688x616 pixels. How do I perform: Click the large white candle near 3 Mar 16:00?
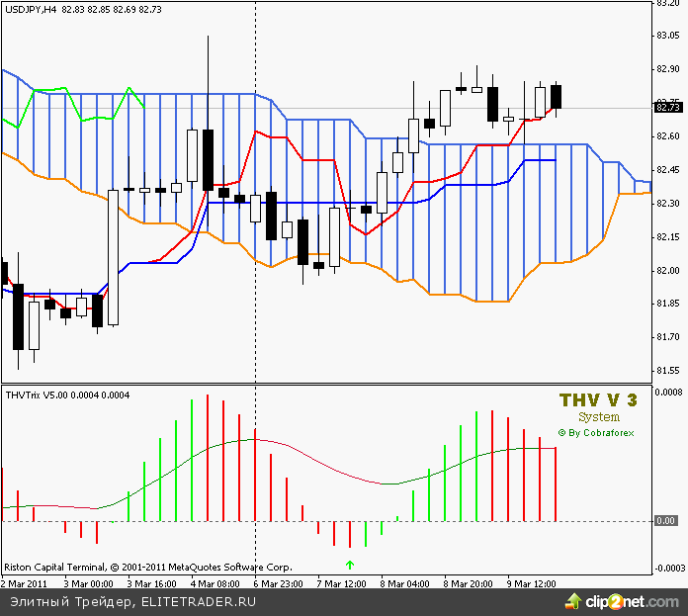coord(113,257)
